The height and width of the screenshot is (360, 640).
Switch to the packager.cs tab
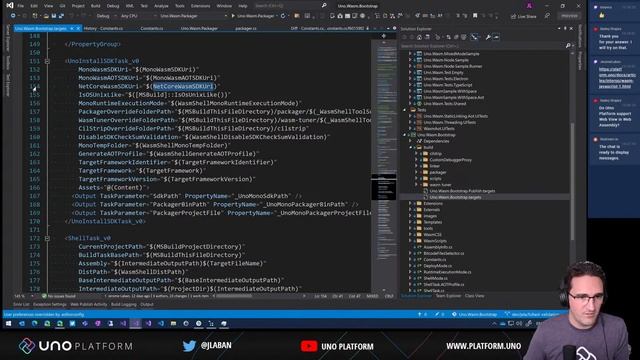tap(246, 29)
